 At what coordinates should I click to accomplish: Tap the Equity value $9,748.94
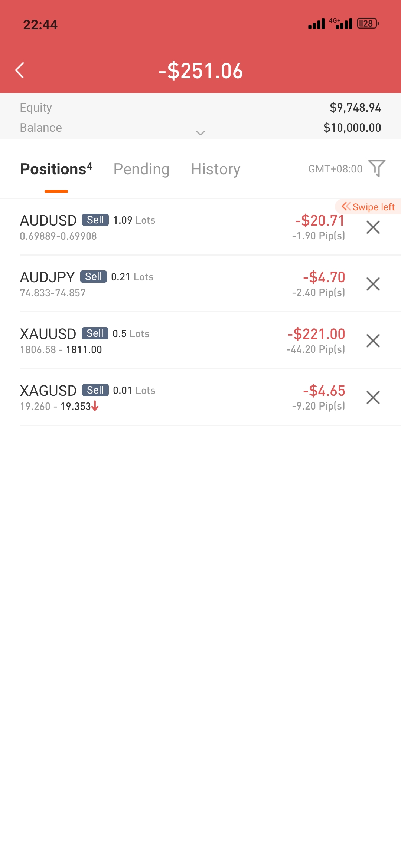tap(355, 108)
